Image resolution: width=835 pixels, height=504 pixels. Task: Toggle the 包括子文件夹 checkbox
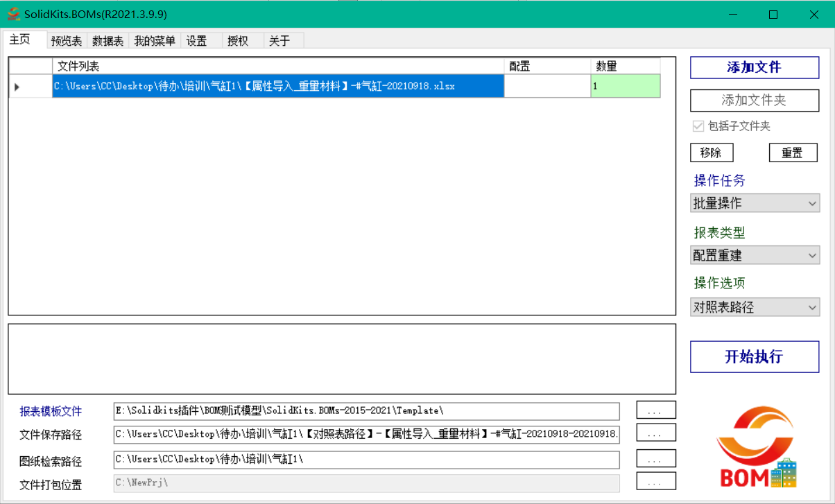(x=697, y=126)
